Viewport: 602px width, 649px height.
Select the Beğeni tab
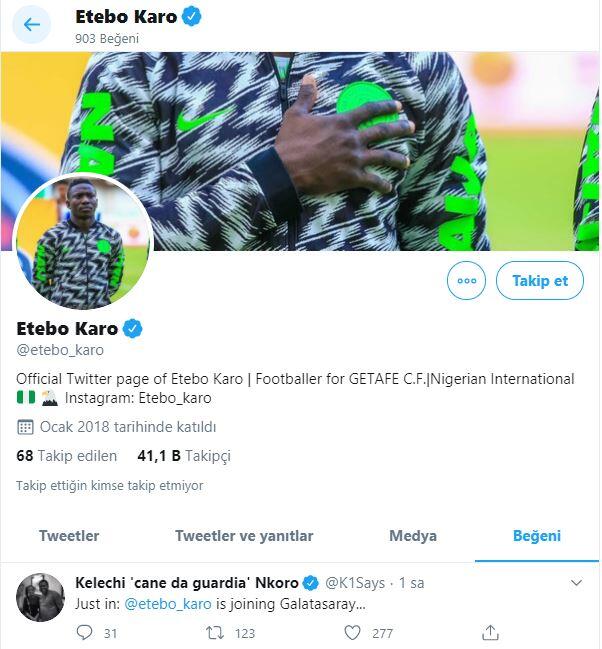tap(537, 536)
